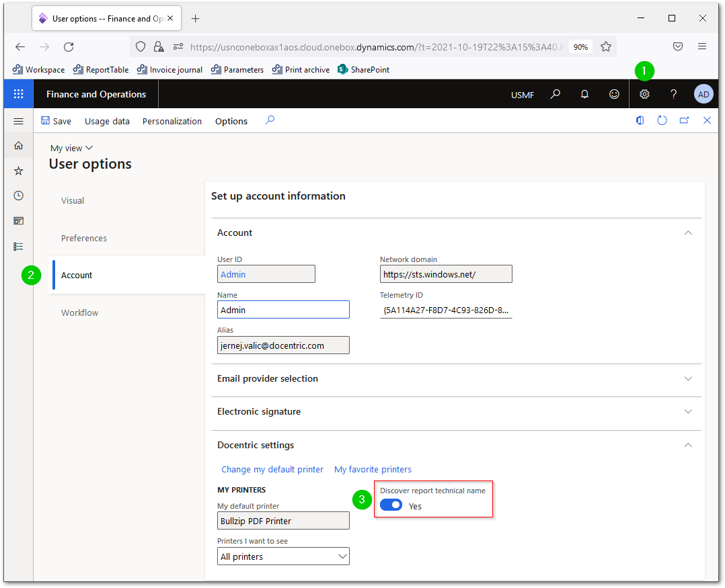This screenshot has height=588, width=725.
Task: Click the site permissions icon in address bar
Action: pyautogui.click(x=178, y=46)
